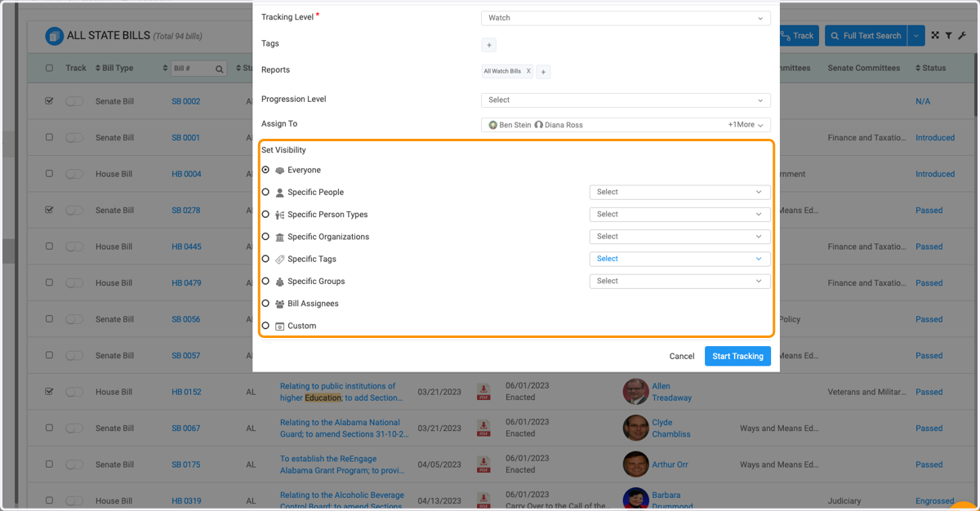The width and height of the screenshot is (980, 511).
Task: Open the Specific Groups select dropdown
Action: pyautogui.click(x=679, y=281)
